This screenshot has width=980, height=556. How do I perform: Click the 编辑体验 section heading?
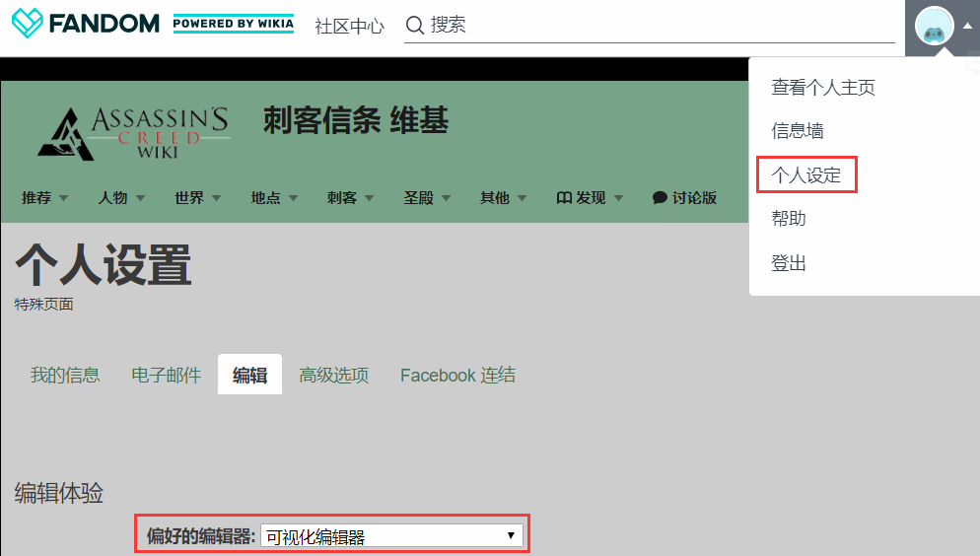pyautogui.click(x=59, y=493)
